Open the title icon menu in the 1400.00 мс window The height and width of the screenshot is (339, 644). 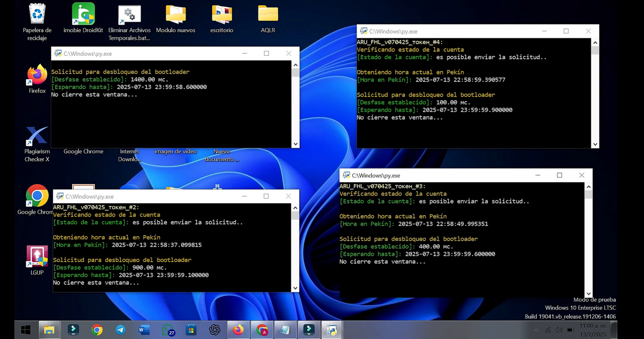click(58, 53)
